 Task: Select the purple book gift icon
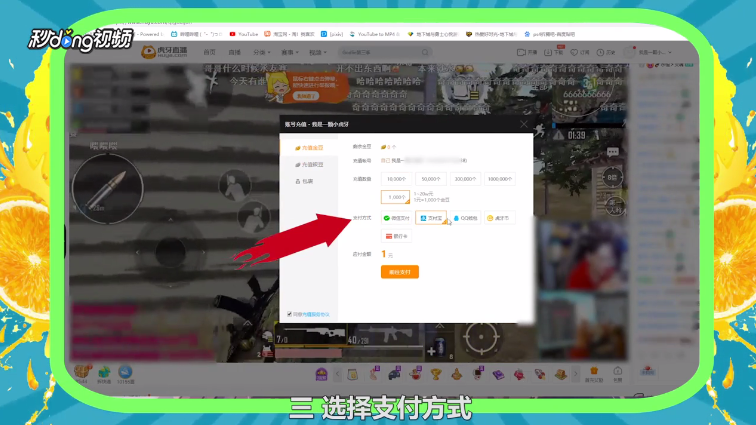click(498, 374)
